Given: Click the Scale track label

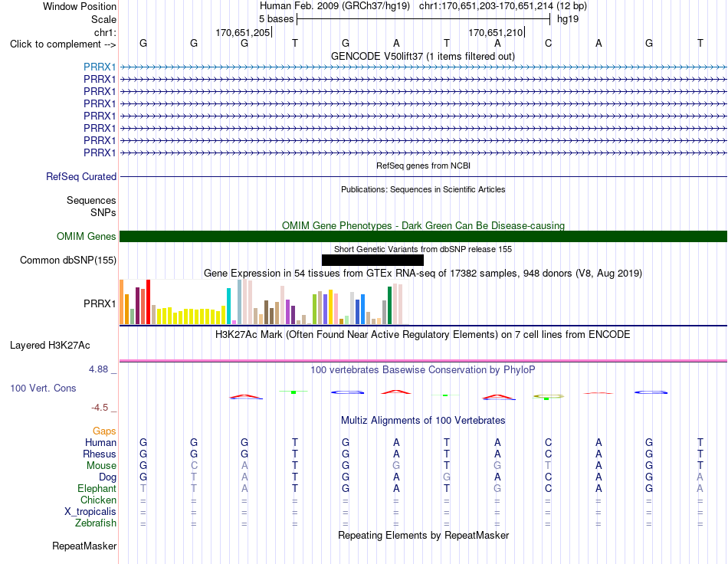Looking at the screenshot, I should pos(103,19).
